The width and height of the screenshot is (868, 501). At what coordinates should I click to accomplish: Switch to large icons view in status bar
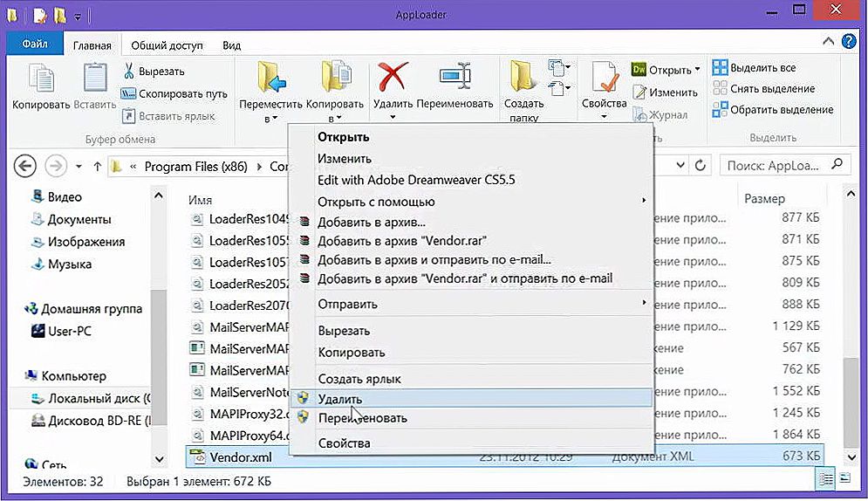(844, 480)
